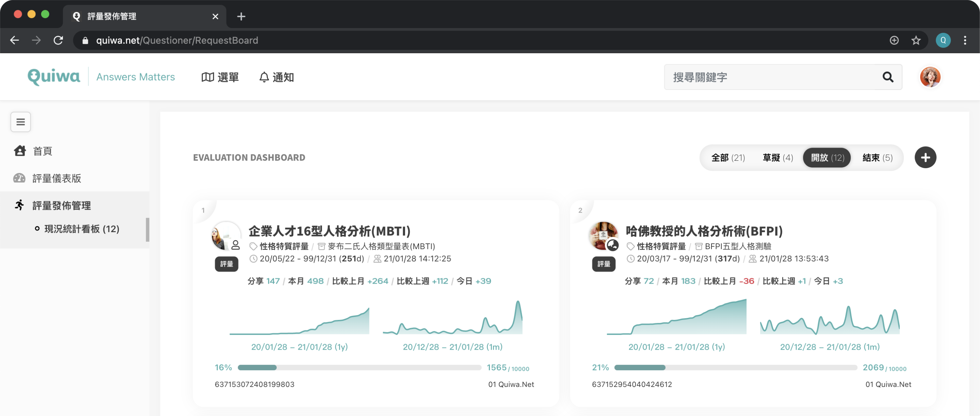Click the clock icon on MBTI card

click(253, 259)
